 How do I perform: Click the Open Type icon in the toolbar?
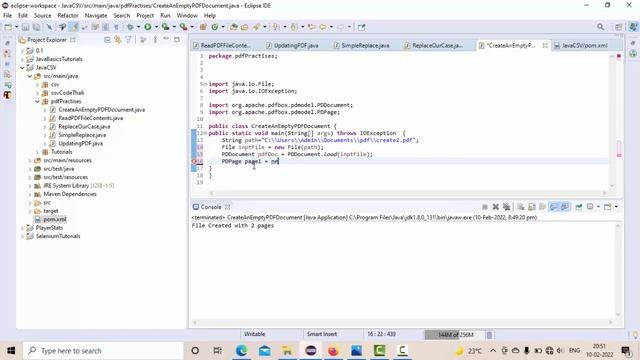234,27
